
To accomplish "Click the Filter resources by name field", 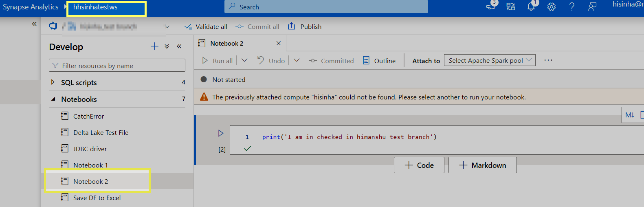I will pos(117,66).
